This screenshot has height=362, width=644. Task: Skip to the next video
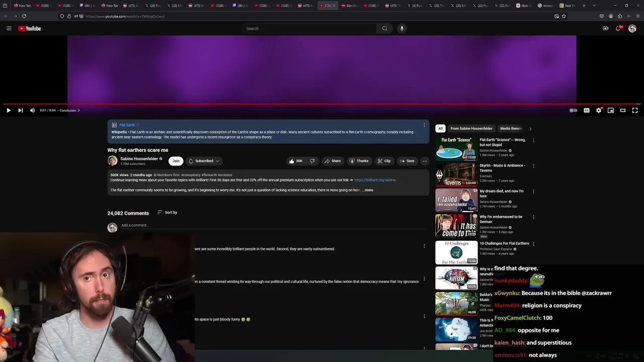click(x=20, y=111)
